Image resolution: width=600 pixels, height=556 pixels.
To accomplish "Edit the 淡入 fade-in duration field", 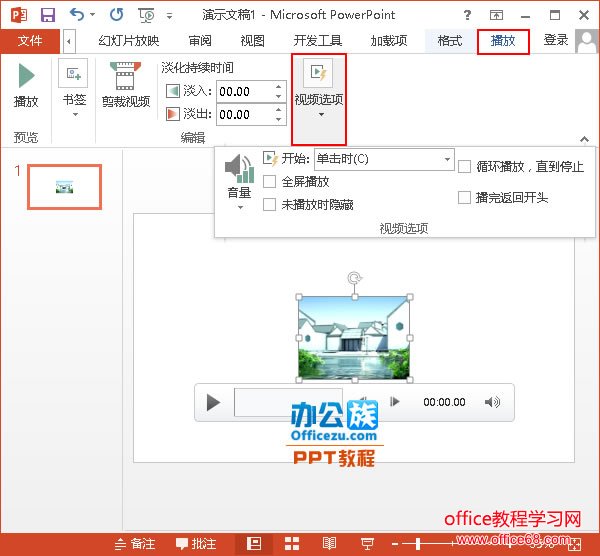I will point(245,92).
